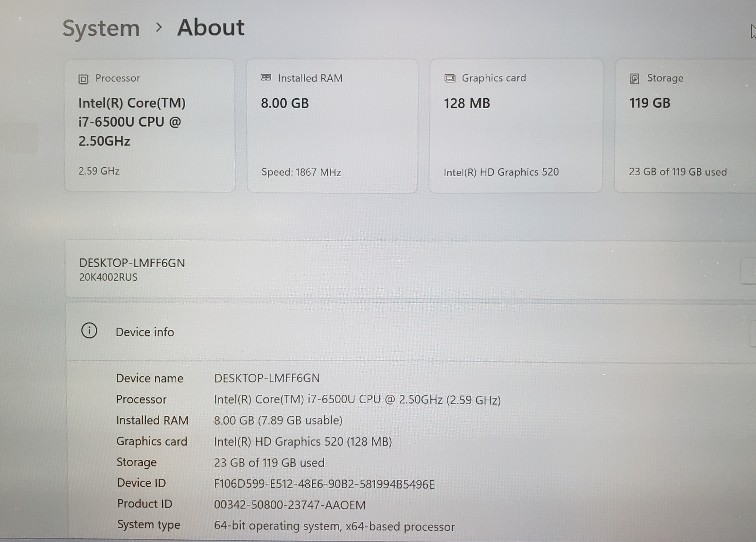Click the 'Installed RAM' row label
The image size is (756, 542).
(x=152, y=420)
